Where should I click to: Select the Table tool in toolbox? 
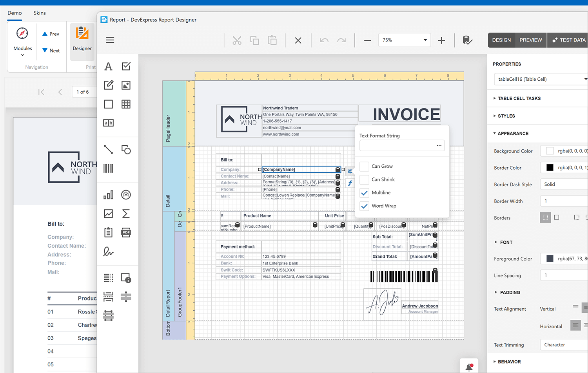(126, 104)
